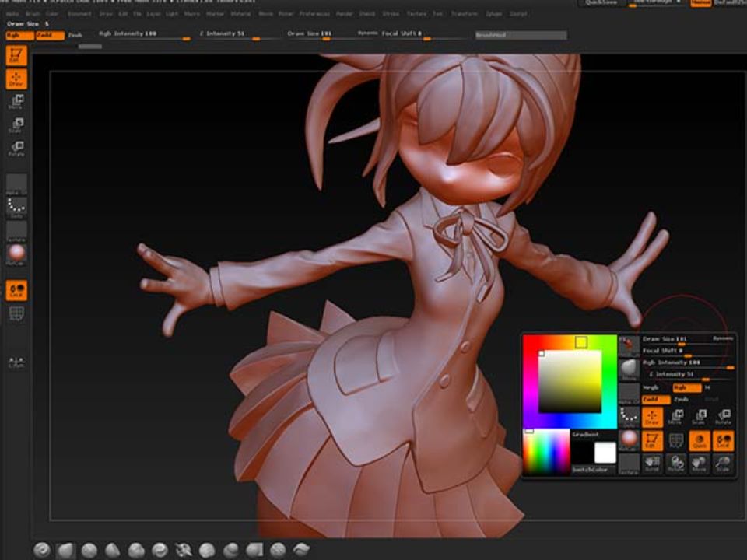Select the spiral brush in the bottom shelf
747x560 pixels.
pyautogui.click(x=42, y=550)
